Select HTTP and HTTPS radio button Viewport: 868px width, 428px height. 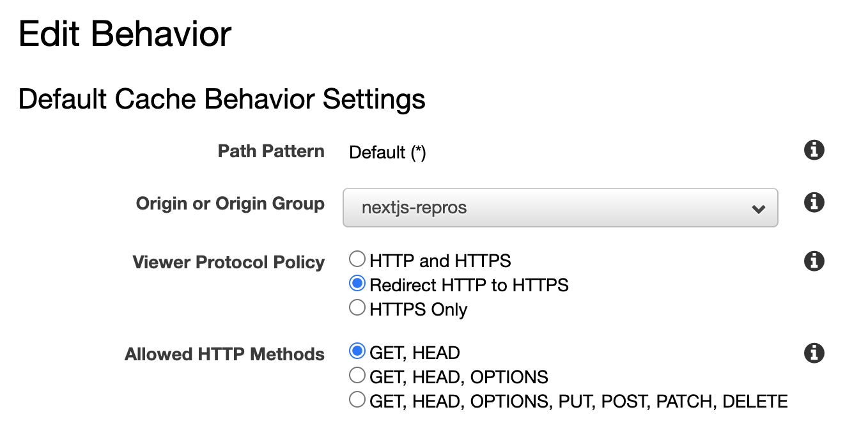[357, 259]
